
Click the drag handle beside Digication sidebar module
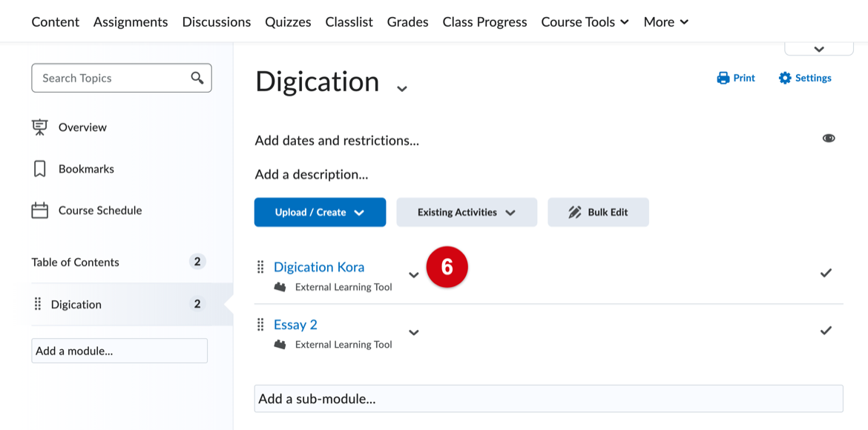pos(38,304)
